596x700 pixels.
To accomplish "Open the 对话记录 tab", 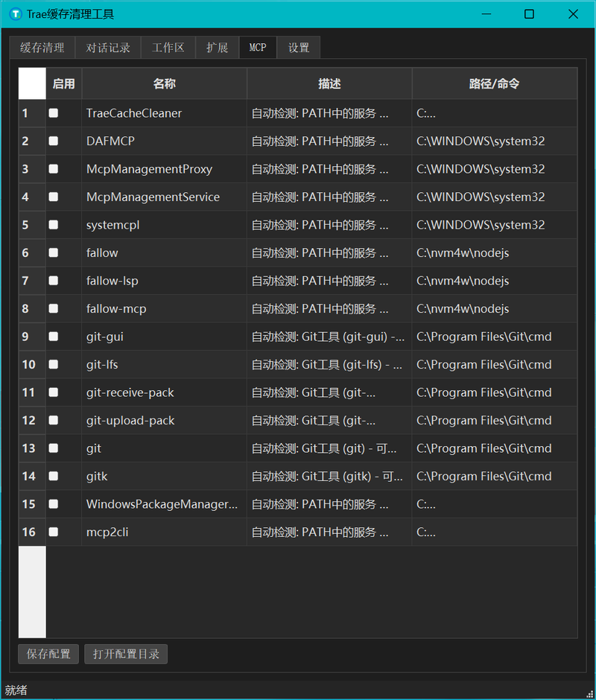I will click(108, 48).
